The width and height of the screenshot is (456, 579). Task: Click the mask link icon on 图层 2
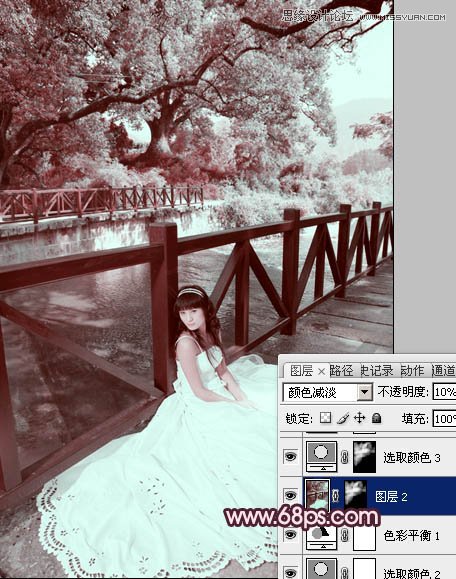tap(335, 496)
